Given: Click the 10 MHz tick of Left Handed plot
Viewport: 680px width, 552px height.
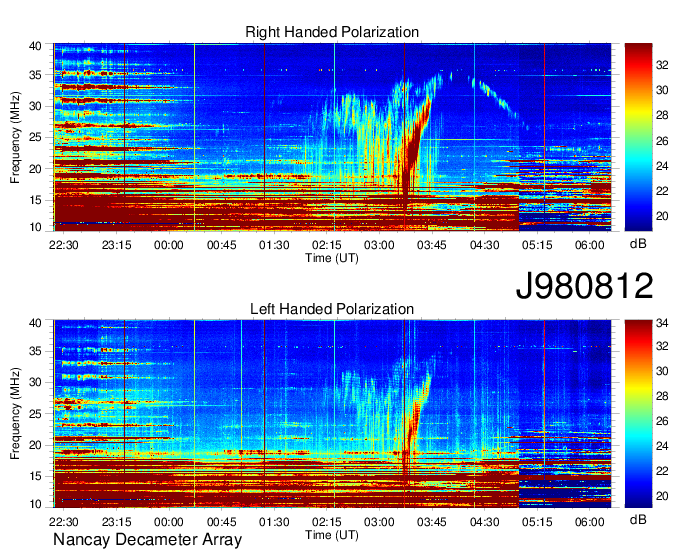Looking at the screenshot, I should (36, 504).
